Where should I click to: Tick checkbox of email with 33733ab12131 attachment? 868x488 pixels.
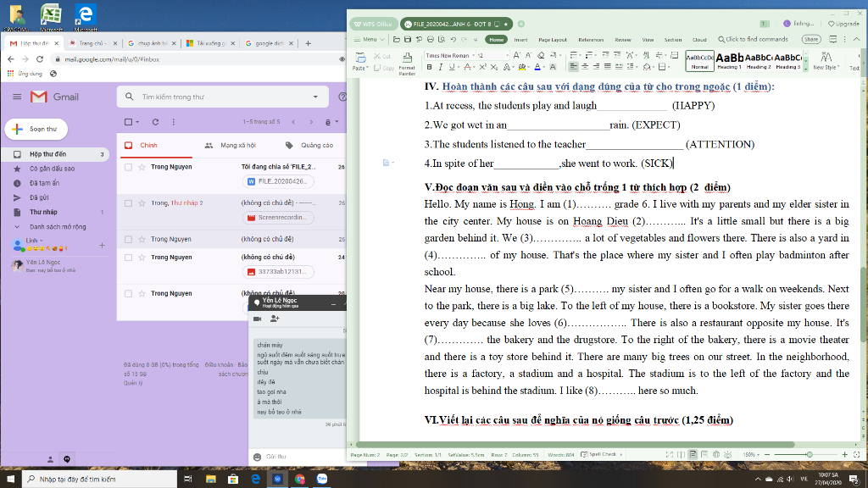pos(129,258)
